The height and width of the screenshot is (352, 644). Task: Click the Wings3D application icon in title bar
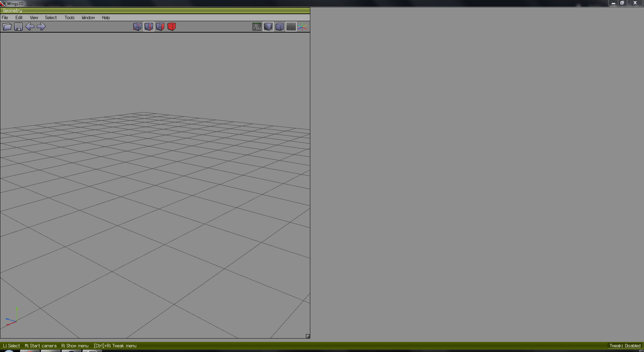tap(3, 3)
